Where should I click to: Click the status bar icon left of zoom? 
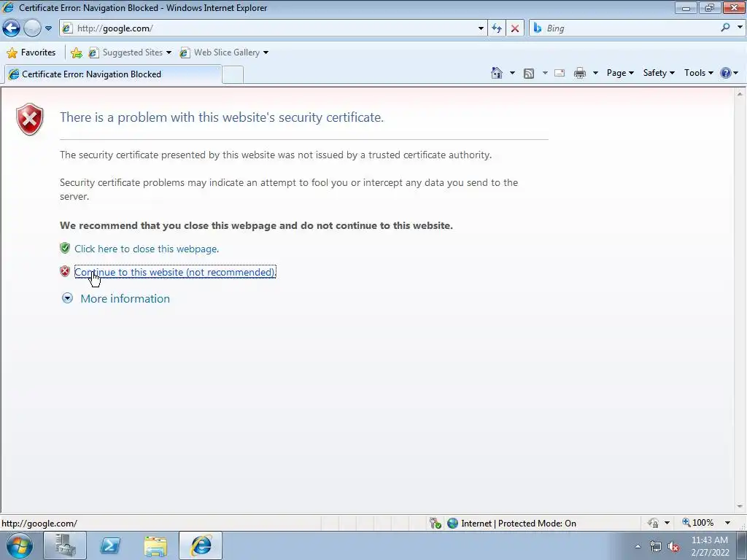653,524
